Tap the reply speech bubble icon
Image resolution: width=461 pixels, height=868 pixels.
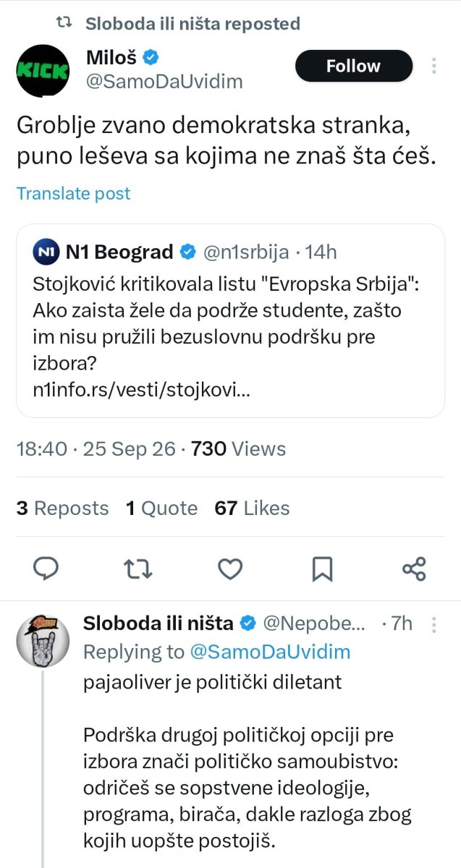pyautogui.click(x=46, y=569)
